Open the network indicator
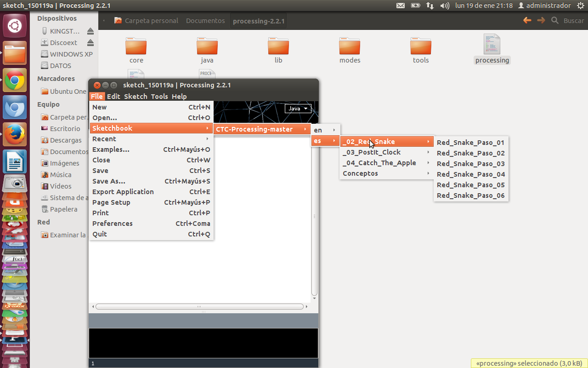588x368 pixels. tap(430, 6)
